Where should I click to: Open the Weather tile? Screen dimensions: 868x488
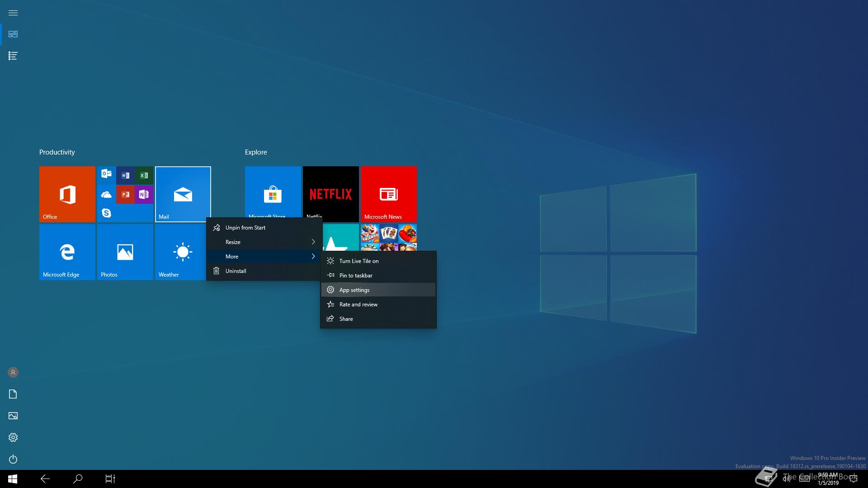[181, 252]
